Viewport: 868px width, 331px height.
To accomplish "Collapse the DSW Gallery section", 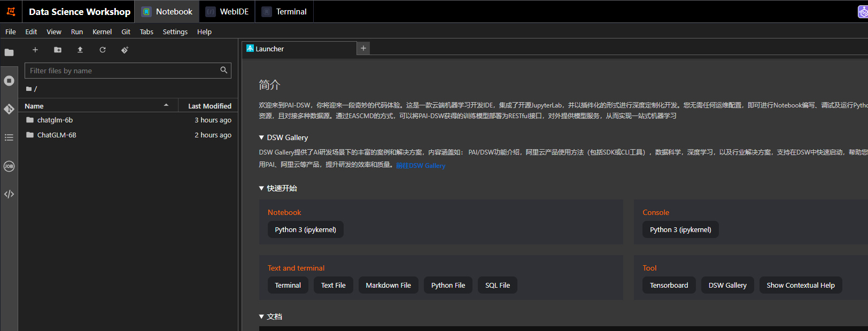I will pos(261,137).
